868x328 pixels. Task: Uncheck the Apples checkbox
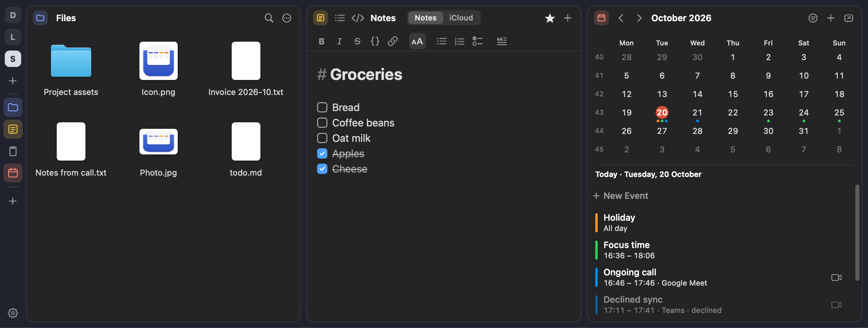pos(322,153)
